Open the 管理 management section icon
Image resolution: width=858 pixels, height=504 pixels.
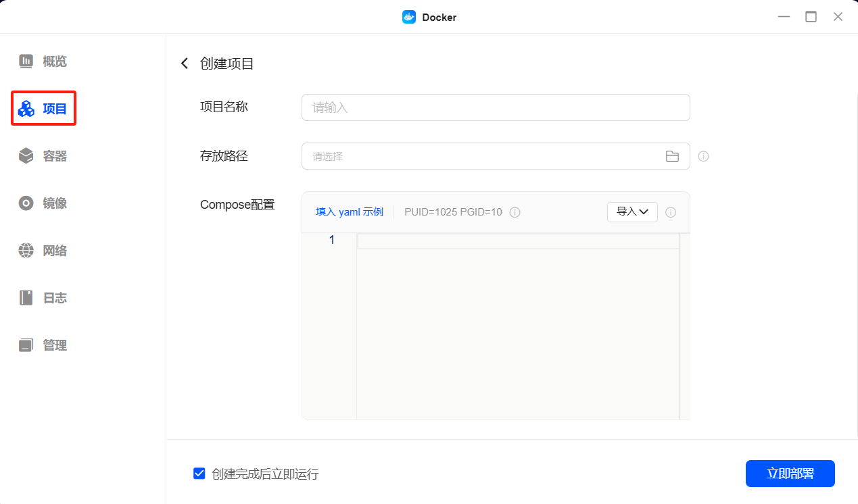click(x=26, y=345)
